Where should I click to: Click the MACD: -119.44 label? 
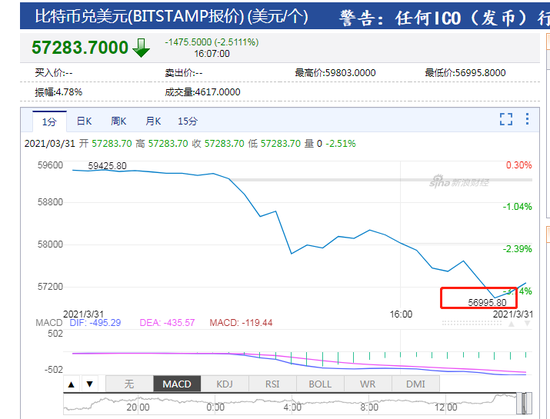pos(241,323)
